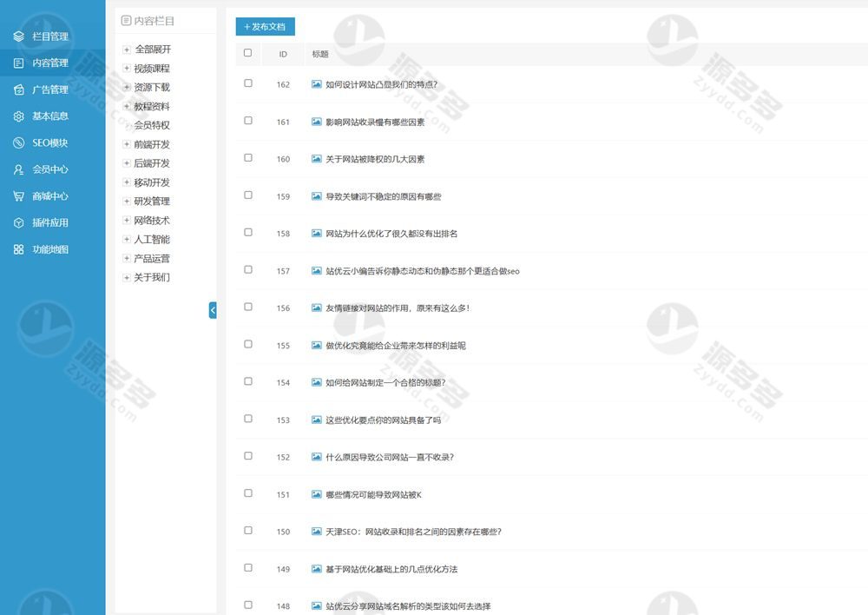The image size is (868, 615).
Task: Expand the 人工智能 tree node
Action: 127,239
